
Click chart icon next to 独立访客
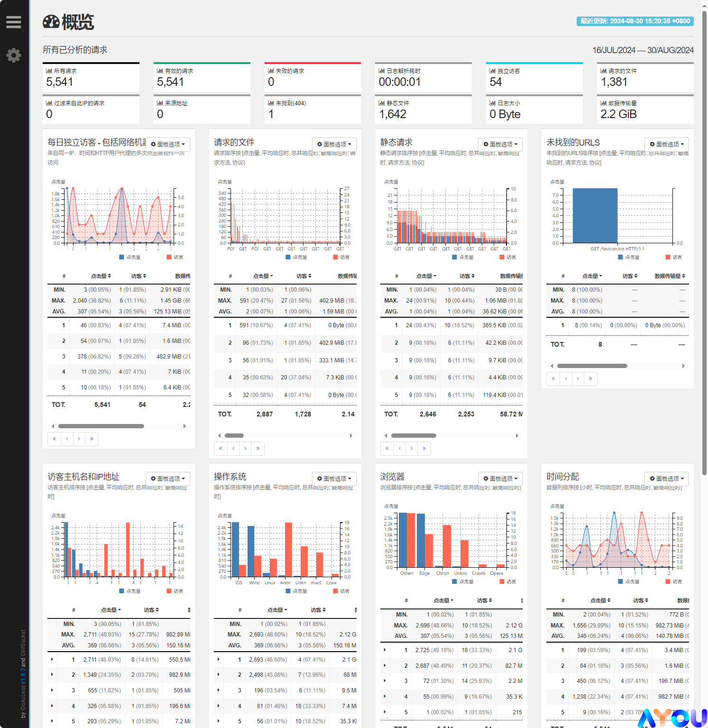pyautogui.click(x=492, y=71)
